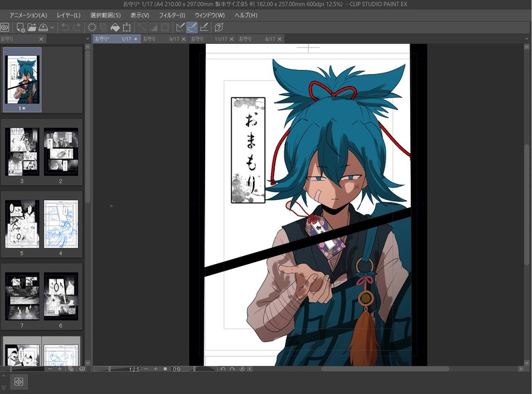Open the フィルター(I) menu

point(172,15)
